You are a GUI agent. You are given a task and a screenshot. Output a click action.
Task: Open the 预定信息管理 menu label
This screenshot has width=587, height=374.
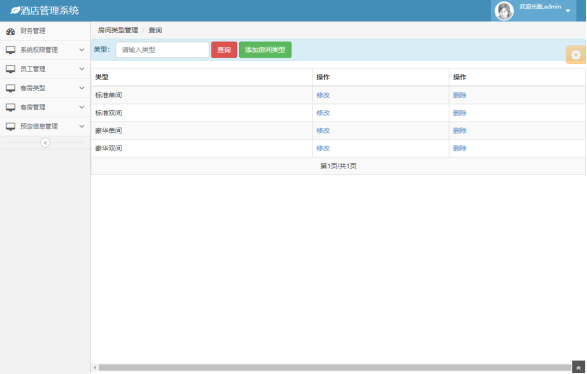point(39,126)
